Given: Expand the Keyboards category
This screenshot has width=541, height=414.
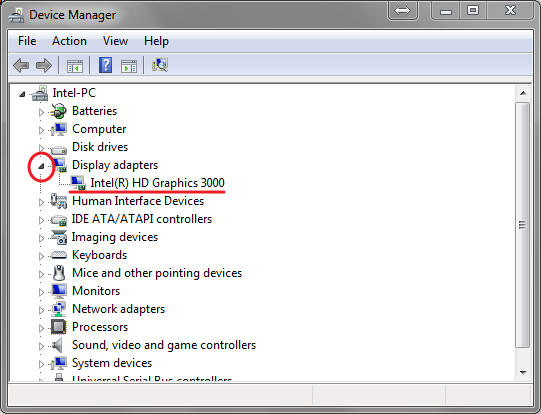Looking at the screenshot, I should 41,256.
